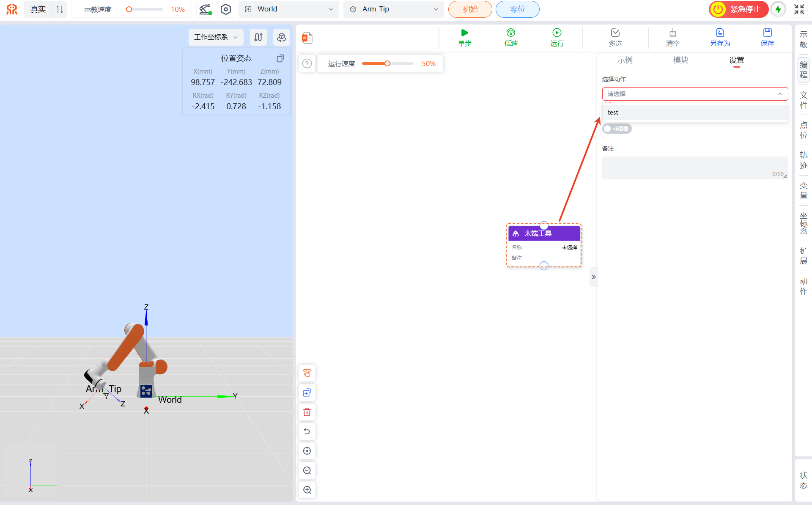Enable multi-select (多选) checkbox tool
Image resolution: width=812 pixels, height=505 pixels.
615,33
